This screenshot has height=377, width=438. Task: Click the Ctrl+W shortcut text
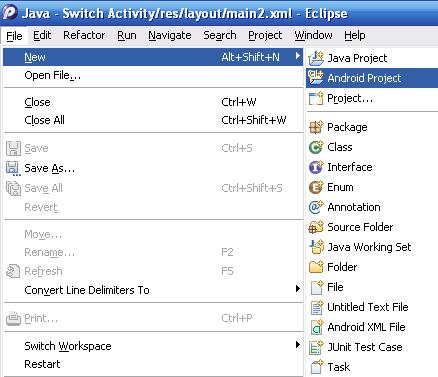click(x=239, y=102)
